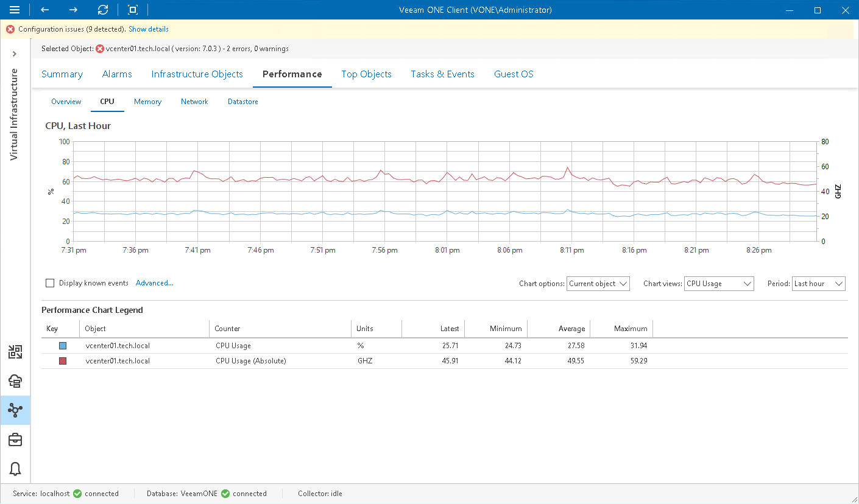Toggle full screen mode icon

tap(133, 10)
